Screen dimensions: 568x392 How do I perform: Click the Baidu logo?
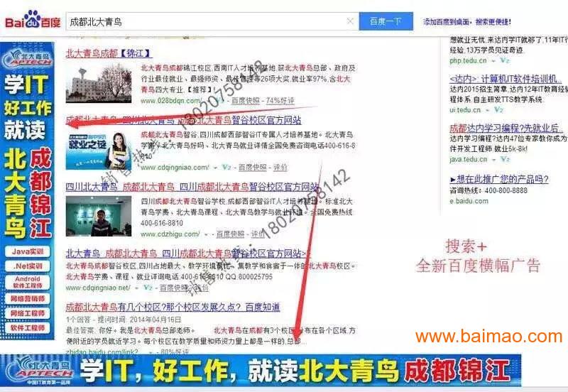pyautogui.click(x=32, y=21)
